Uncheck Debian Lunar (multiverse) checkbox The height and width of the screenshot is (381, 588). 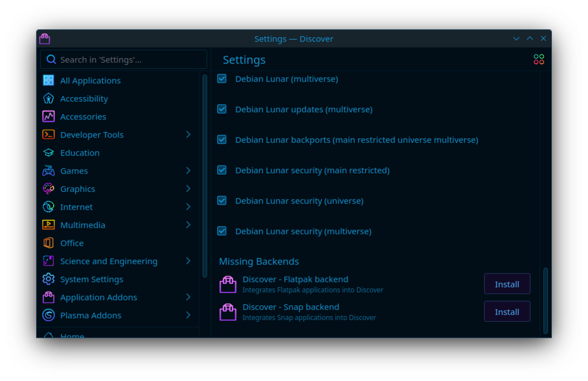click(222, 79)
